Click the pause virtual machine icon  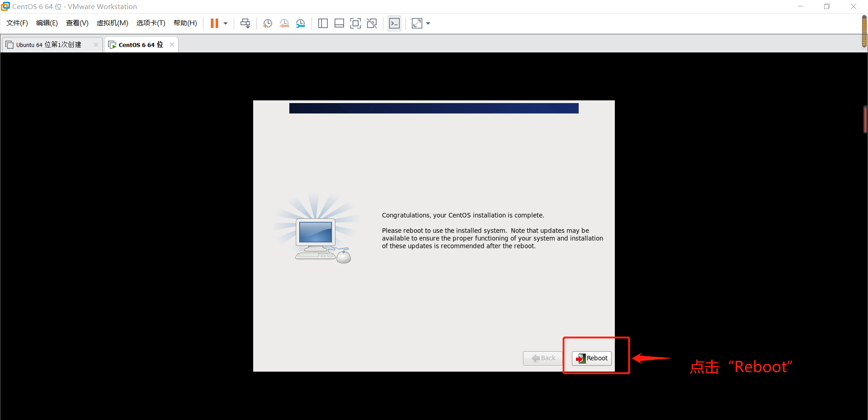coord(214,24)
